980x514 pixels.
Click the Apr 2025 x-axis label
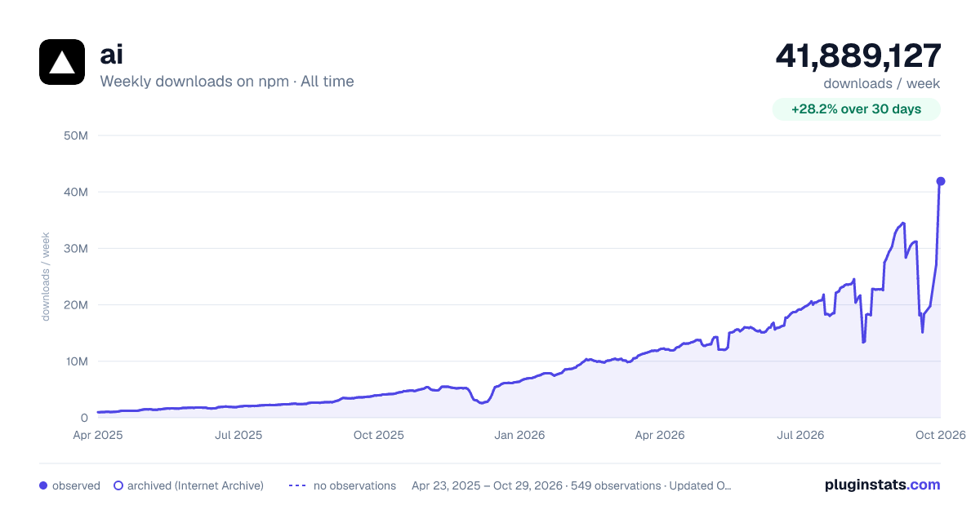coord(98,435)
